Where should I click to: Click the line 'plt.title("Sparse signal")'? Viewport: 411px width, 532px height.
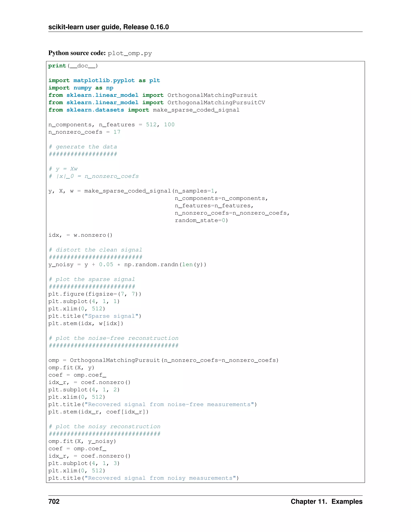[x=95, y=316]
